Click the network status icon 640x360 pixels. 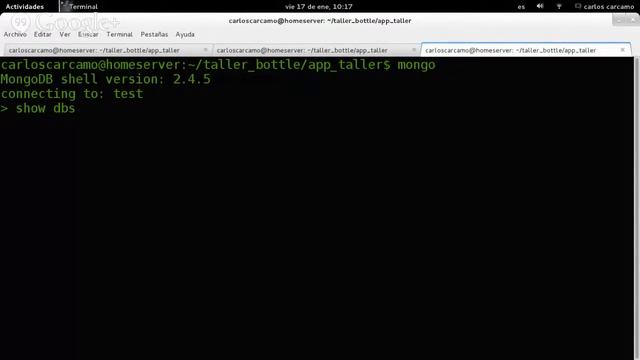pyautogui.click(x=559, y=6)
